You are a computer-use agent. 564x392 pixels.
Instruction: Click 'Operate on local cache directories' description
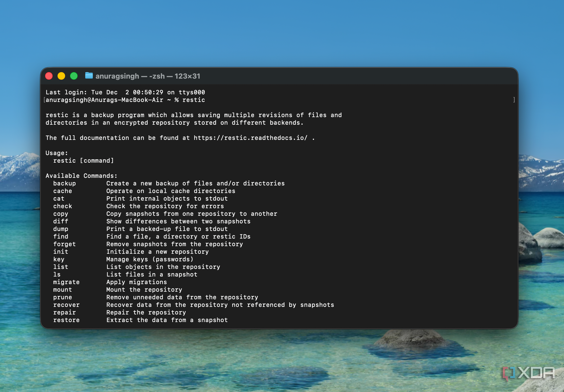click(171, 191)
